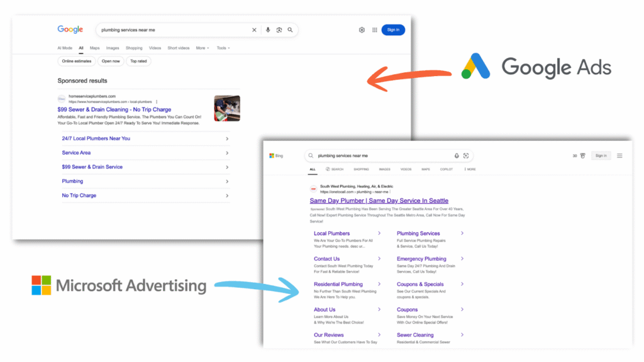644x362 pixels.
Task: Open Same Day Plumber Seattle ad link
Action: point(379,200)
